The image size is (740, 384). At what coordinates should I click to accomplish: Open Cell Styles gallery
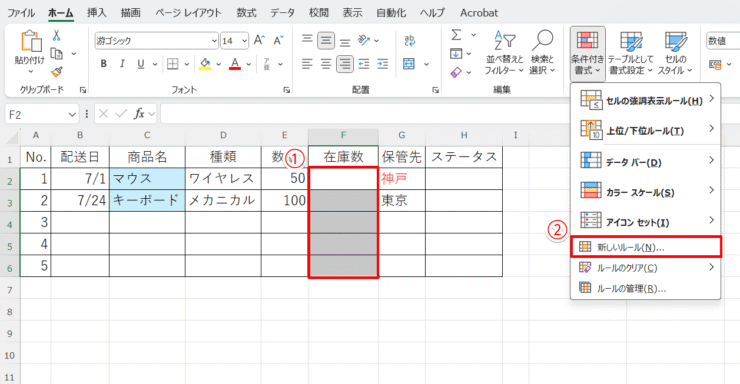click(x=675, y=52)
